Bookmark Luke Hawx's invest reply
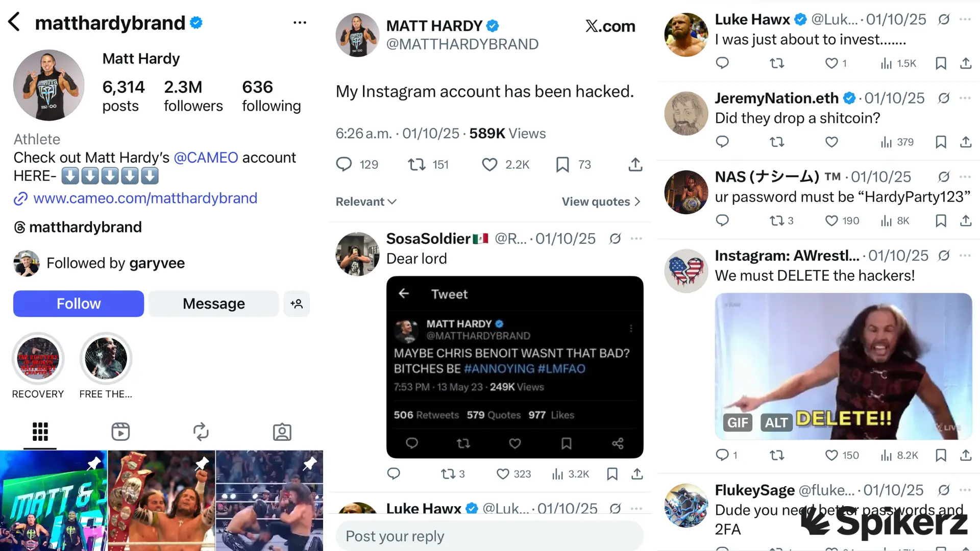The height and width of the screenshot is (551, 980). coord(941,63)
